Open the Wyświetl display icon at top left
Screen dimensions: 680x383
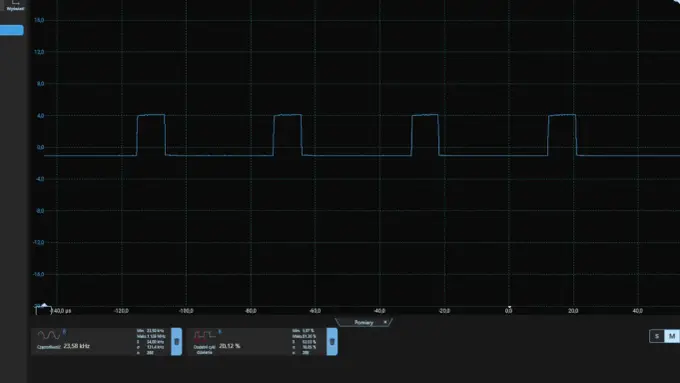[15, 5]
